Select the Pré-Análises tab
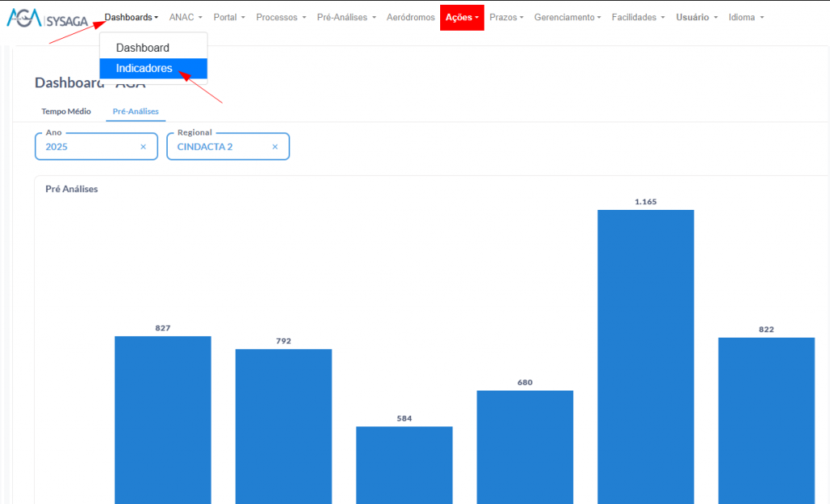The height and width of the screenshot is (504, 830). 135,111
